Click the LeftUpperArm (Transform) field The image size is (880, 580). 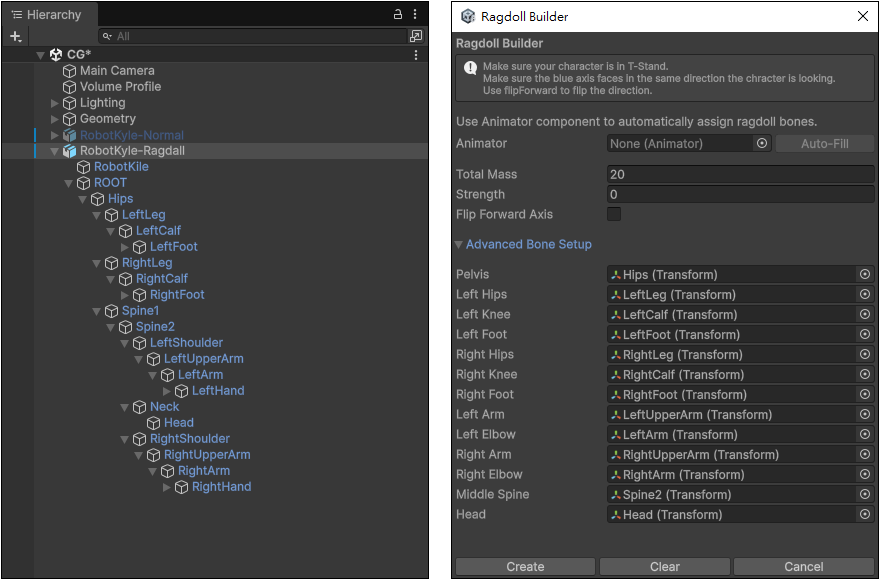tap(732, 415)
